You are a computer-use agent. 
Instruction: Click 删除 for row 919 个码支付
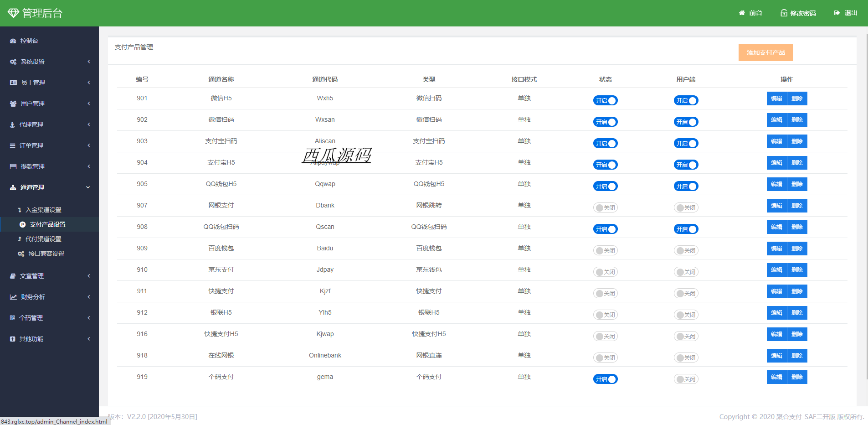point(797,377)
